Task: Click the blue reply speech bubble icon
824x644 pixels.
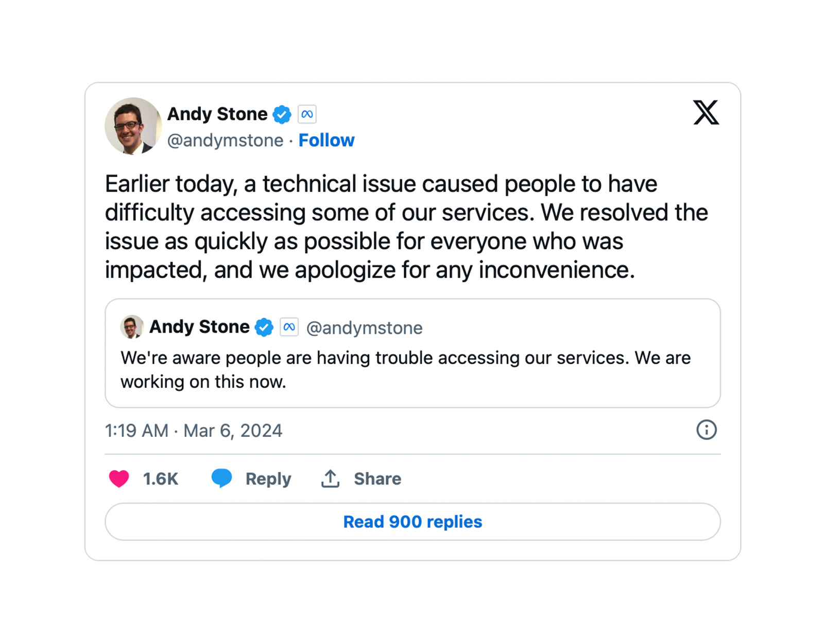Action: coord(221,478)
